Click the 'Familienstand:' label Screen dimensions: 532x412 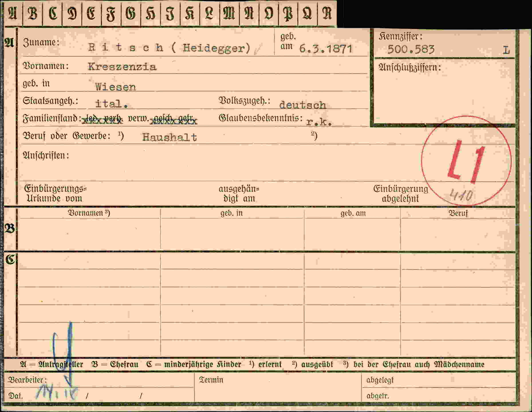(52, 118)
